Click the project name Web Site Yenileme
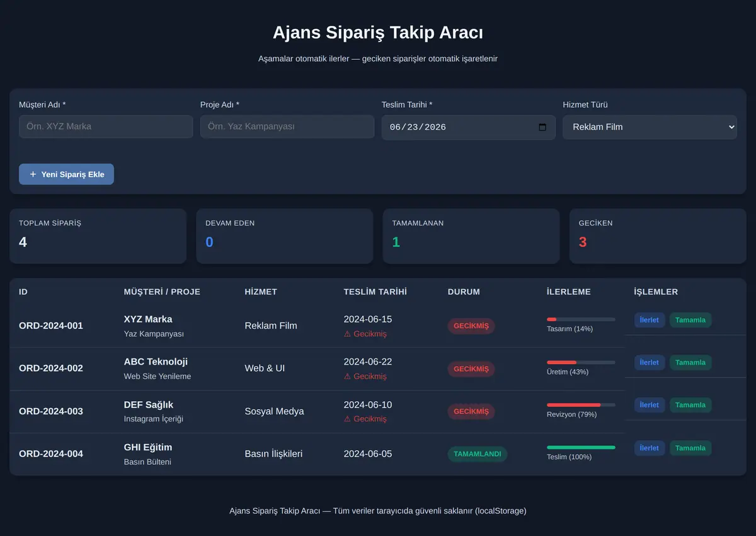756x536 pixels. pyautogui.click(x=157, y=376)
